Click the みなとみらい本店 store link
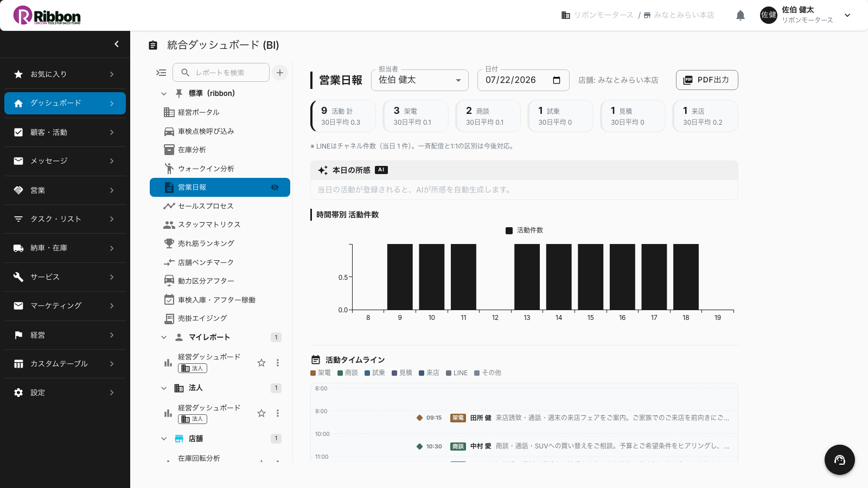This screenshot has width=868, height=488. coord(679,15)
